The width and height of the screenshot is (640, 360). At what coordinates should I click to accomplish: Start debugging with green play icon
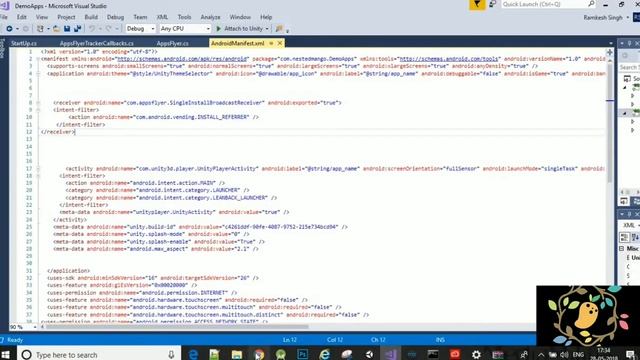pos(218,29)
